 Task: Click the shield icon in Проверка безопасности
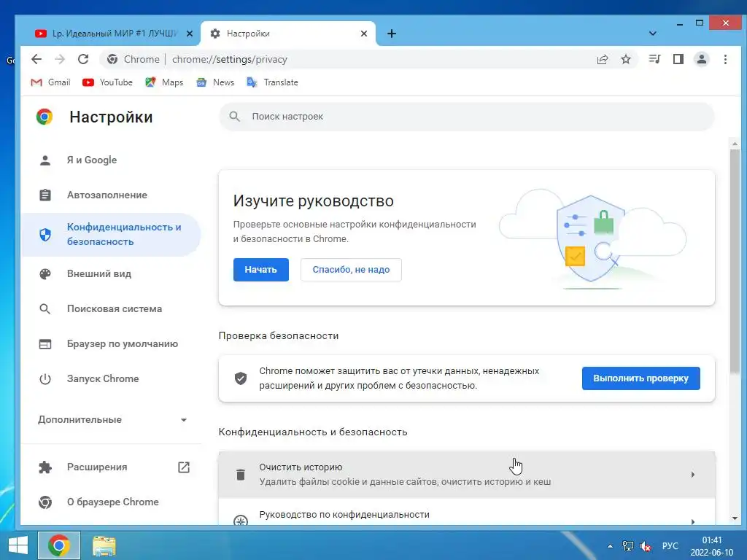[241, 378]
